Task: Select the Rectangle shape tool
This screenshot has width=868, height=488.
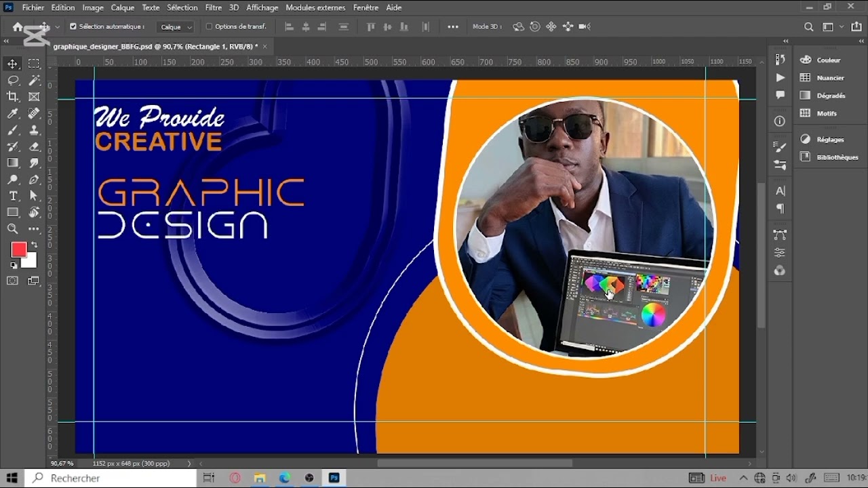Action: click(13, 213)
